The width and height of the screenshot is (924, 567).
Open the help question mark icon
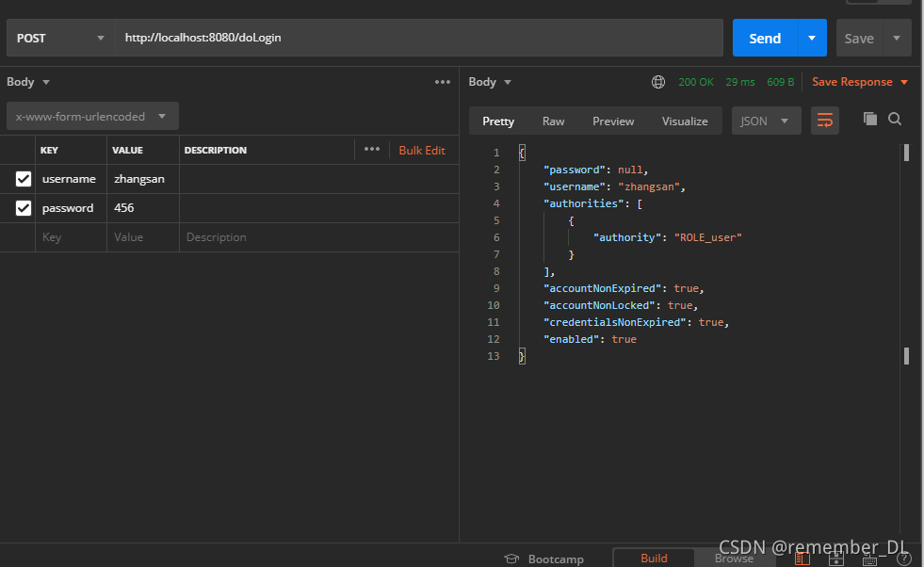903,559
